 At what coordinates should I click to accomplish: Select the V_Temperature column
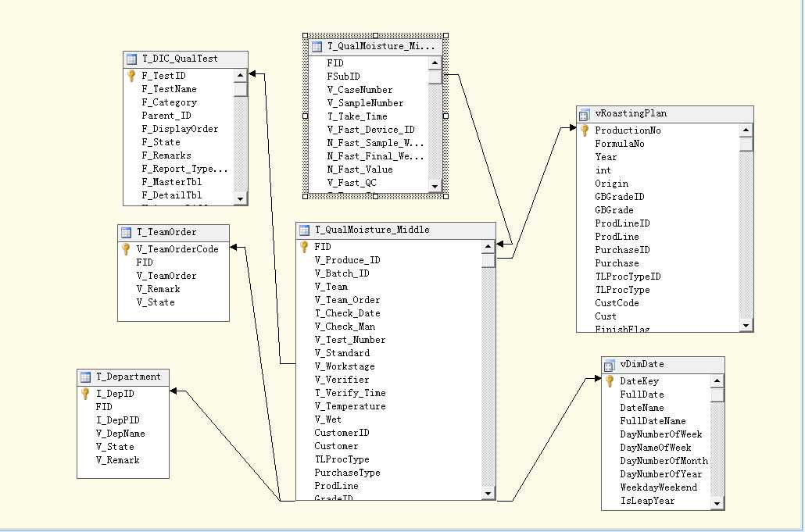tap(349, 406)
